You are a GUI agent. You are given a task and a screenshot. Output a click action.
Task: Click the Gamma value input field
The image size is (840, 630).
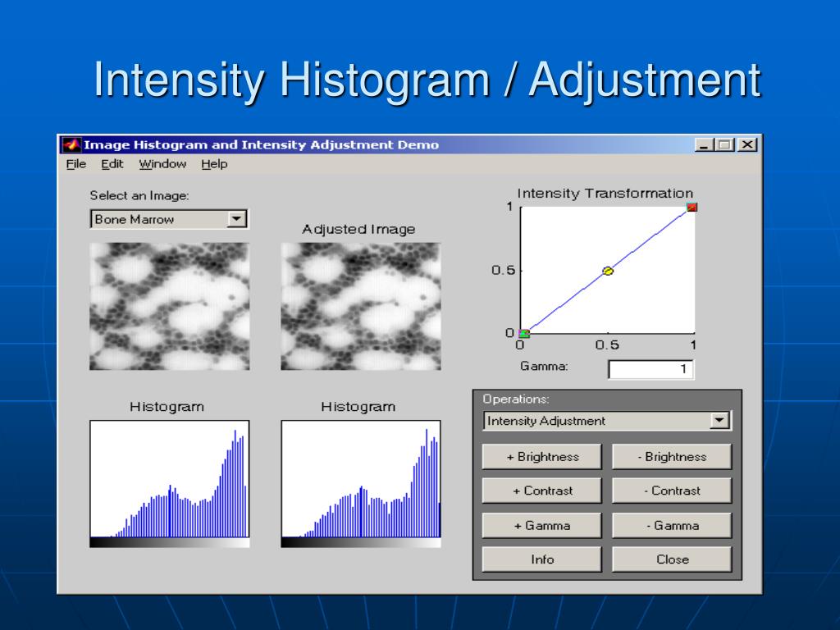pos(651,369)
